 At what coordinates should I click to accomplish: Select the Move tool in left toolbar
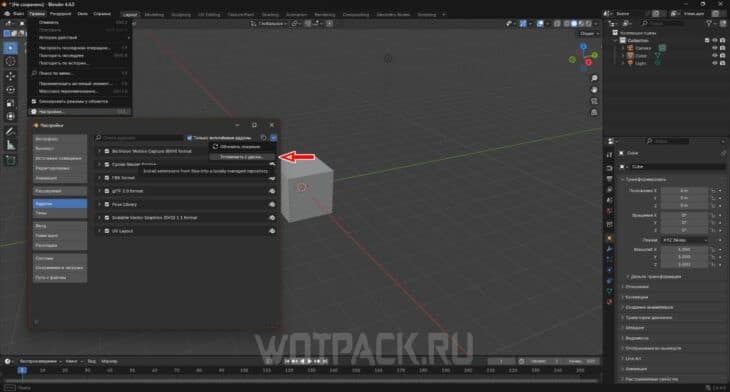(10, 76)
